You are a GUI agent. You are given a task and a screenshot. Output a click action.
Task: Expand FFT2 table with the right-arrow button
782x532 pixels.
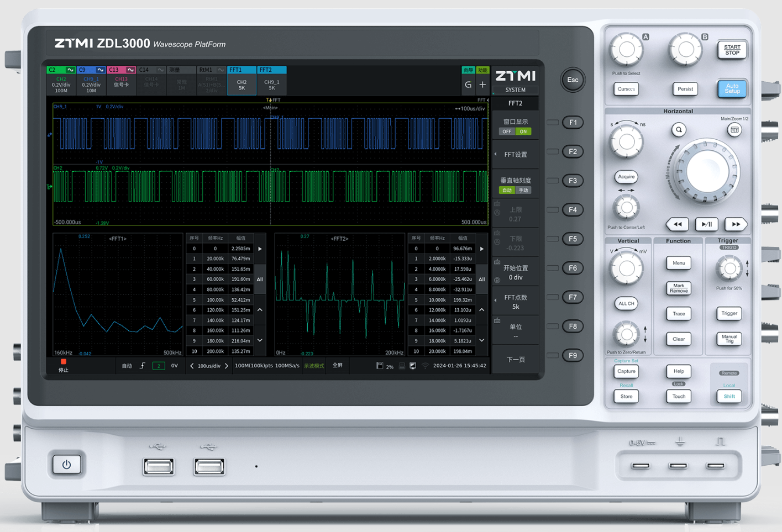coord(482,249)
